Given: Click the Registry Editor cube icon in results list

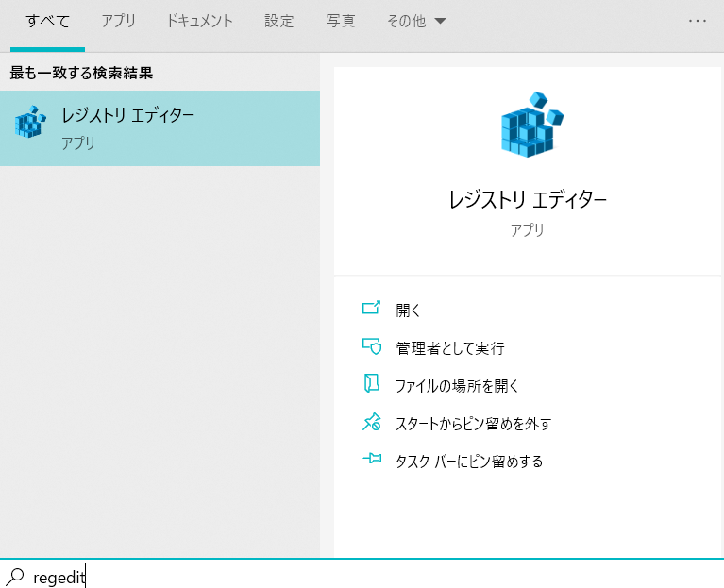Looking at the screenshot, I should (x=30, y=122).
